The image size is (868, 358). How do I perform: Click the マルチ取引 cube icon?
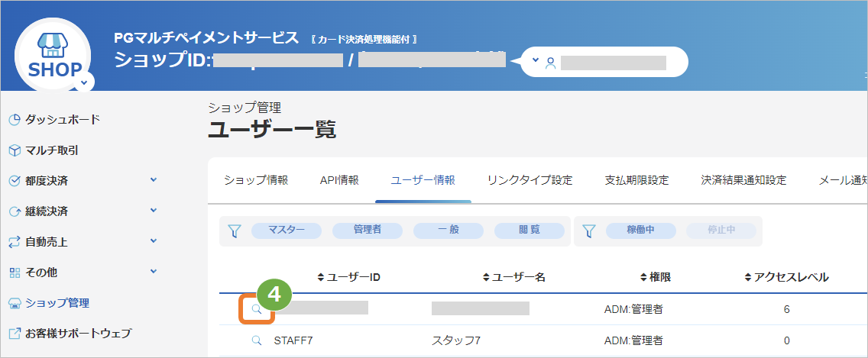point(15,150)
